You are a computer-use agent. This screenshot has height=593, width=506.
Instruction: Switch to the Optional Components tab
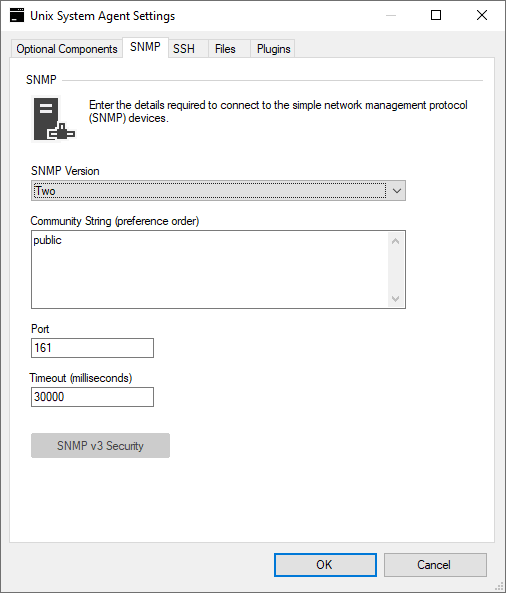[x=67, y=49]
